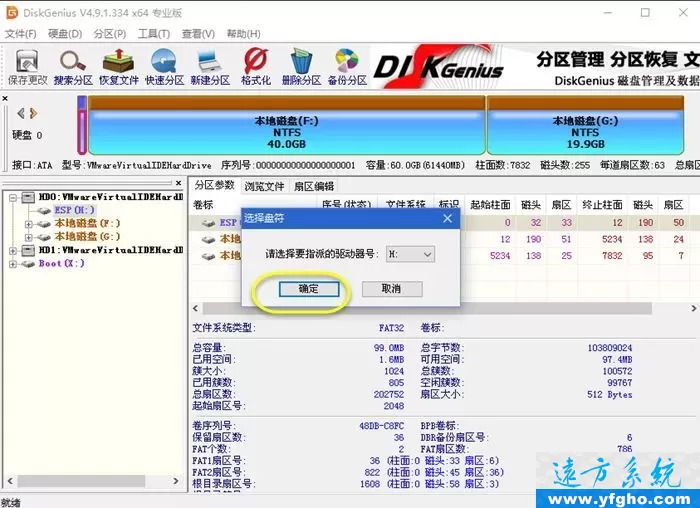Close the left tree panel with the X
The height and width of the screenshot is (508, 700).
point(179,183)
